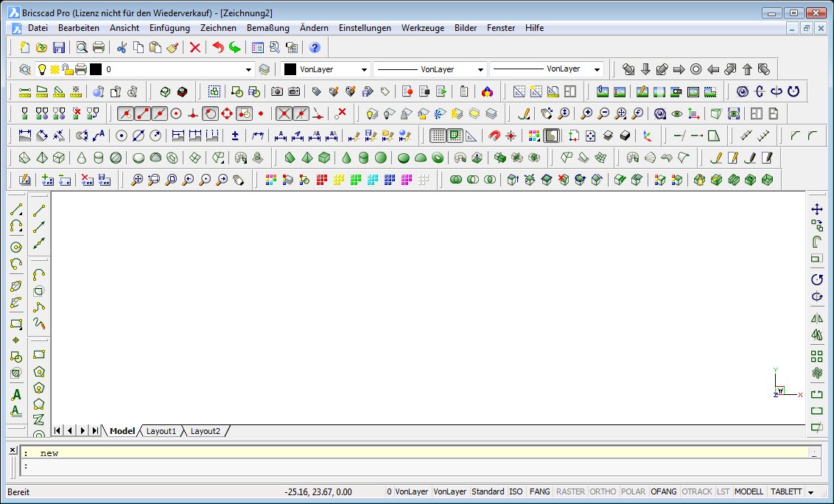Click the Open file folder icon
Image resolution: width=834 pixels, height=504 pixels.
tap(41, 47)
